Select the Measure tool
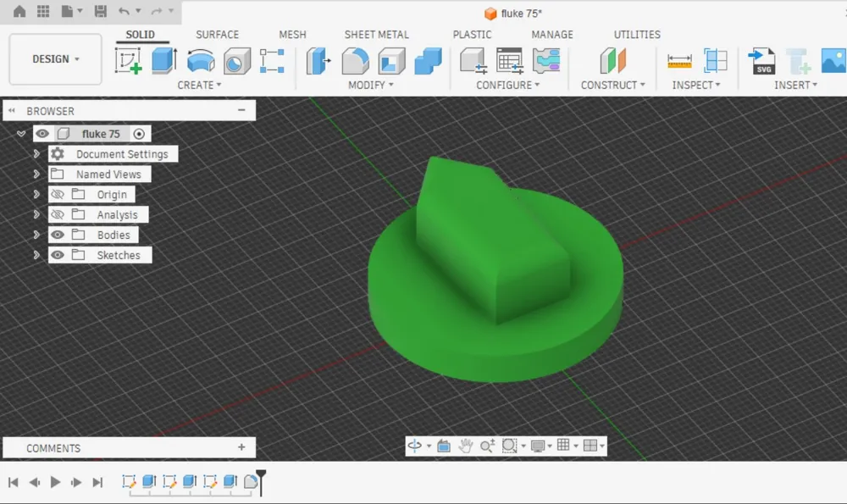847x504 pixels. coord(679,60)
